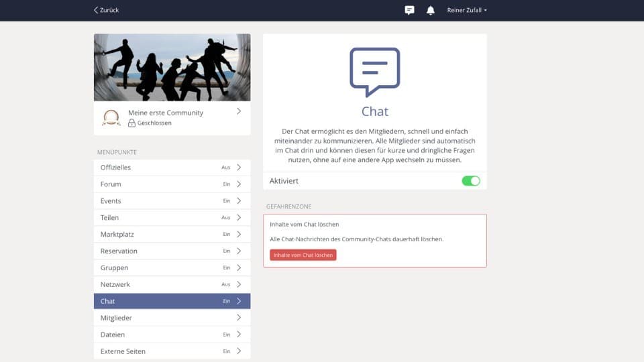The image size is (644, 362).
Task: Click chevron arrow on Externe Seiten row
Action: 239,351
